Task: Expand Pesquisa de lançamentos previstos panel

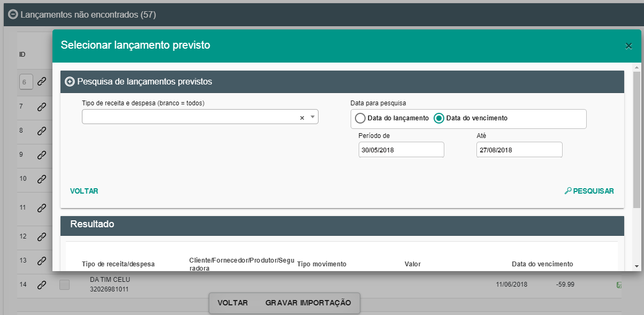Action: click(70, 82)
